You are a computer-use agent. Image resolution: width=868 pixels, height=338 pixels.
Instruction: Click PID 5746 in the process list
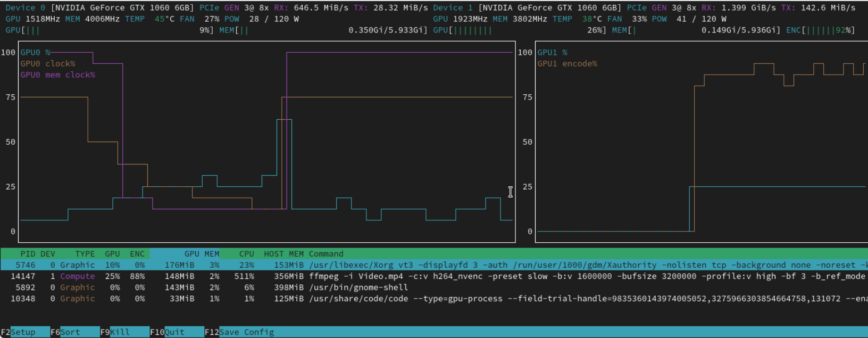pos(26,265)
